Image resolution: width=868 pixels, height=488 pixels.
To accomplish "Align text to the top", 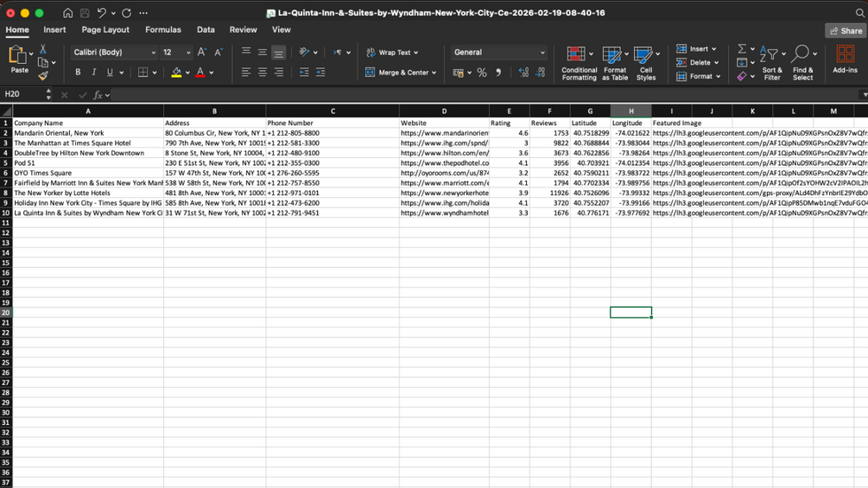I will [x=246, y=52].
